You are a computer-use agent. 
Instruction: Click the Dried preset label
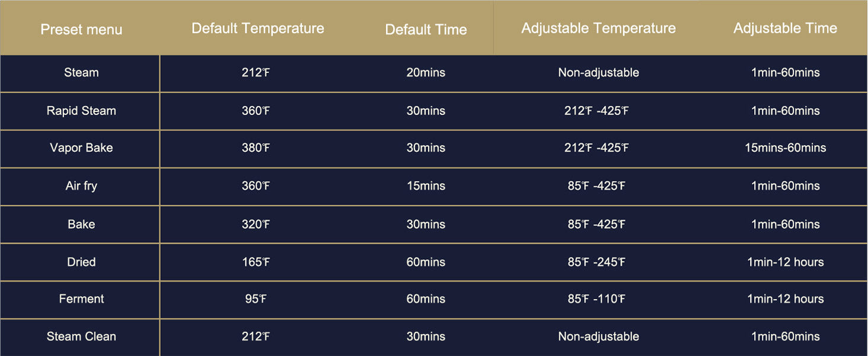(81, 262)
